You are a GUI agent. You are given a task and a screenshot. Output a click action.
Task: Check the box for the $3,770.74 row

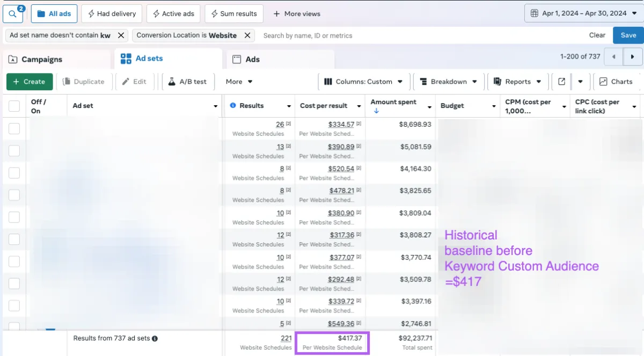click(x=14, y=261)
